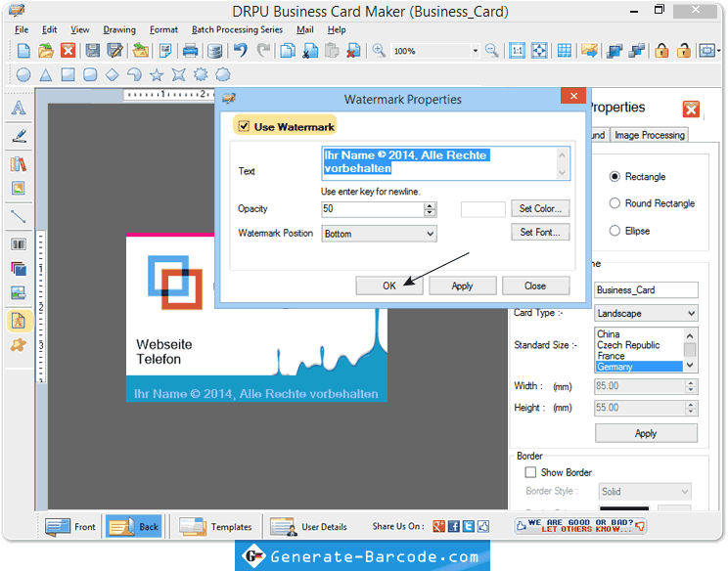Viewport: 728px width, 571px height.
Task: Click the Zoom out magnifier icon
Action: 491,50
